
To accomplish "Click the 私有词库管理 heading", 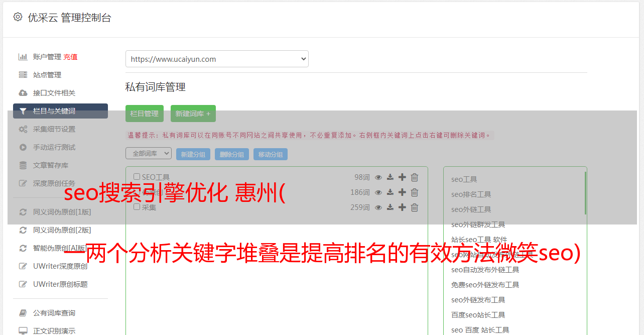I will [x=156, y=87].
